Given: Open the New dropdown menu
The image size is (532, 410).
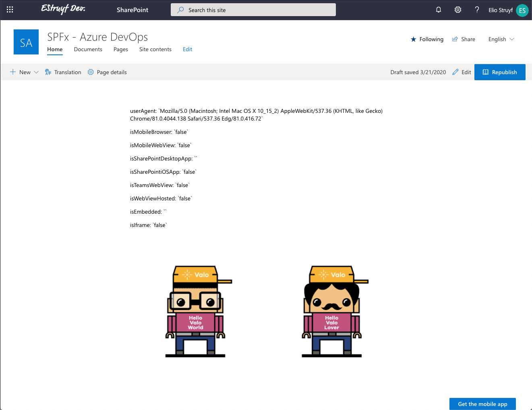Looking at the screenshot, I should point(24,72).
